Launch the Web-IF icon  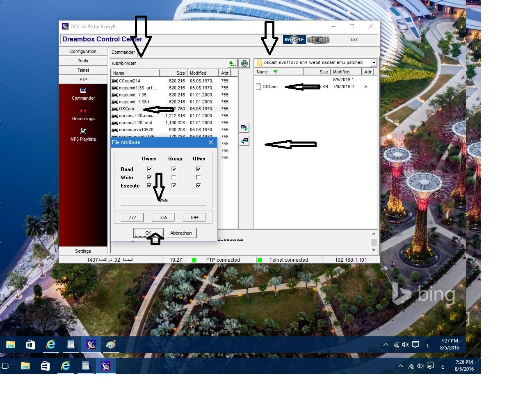[x=294, y=39]
